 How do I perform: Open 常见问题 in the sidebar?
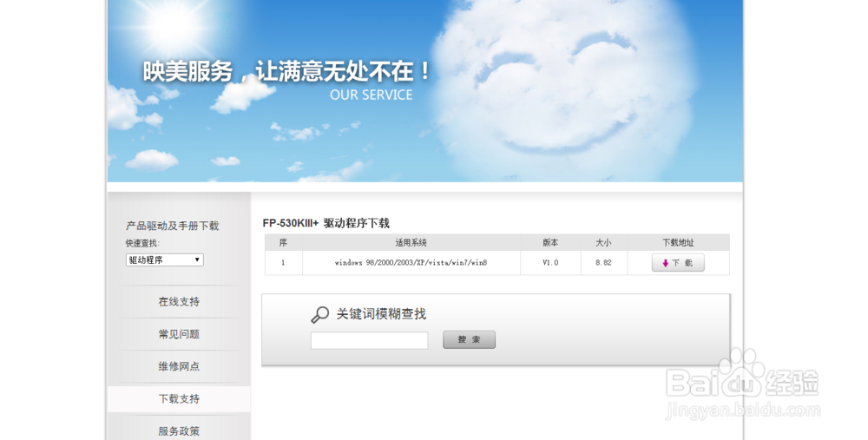pos(179,334)
